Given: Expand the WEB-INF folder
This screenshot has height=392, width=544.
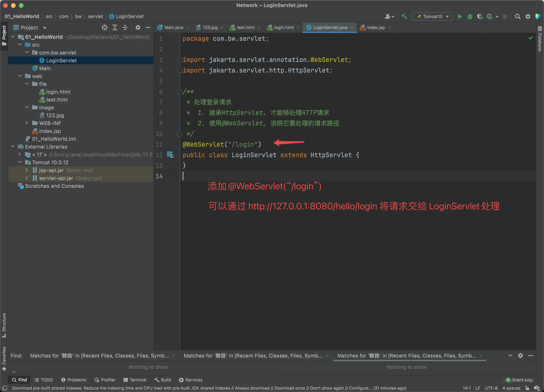Looking at the screenshot, I should (x=27, y=123).
